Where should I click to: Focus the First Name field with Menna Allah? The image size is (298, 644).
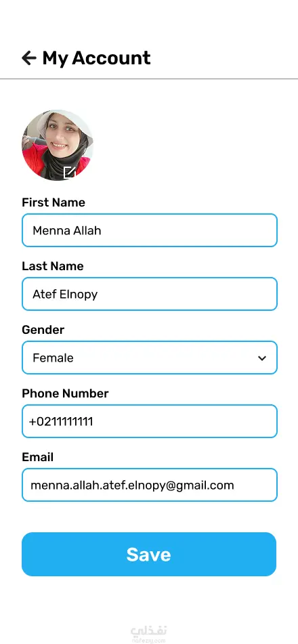click(x=150, y=230)
